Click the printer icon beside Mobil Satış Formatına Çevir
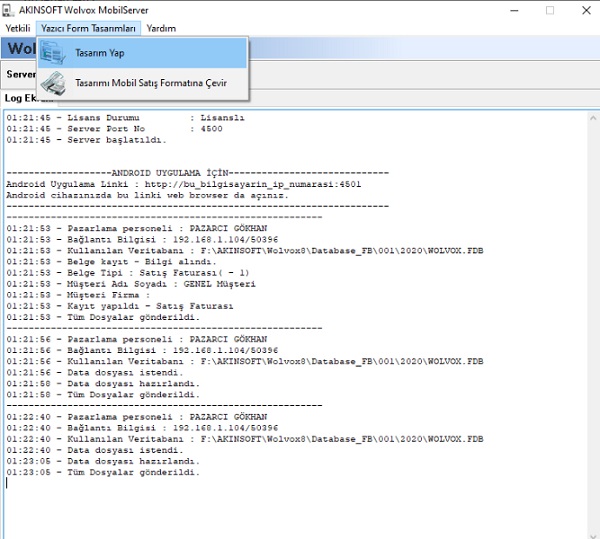 click(54, 83)
